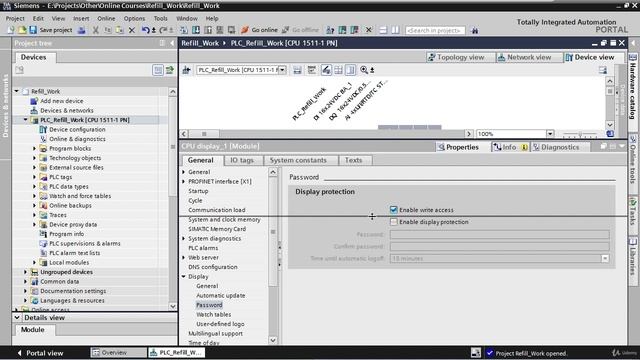Open Devices & networks in project tree
This screenshot has height=360, width=640.
point(67,110)
